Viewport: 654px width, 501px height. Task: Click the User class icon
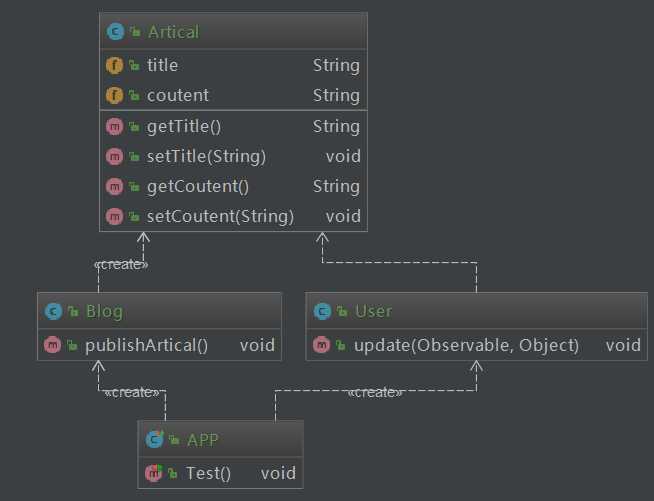coord(322,311)
